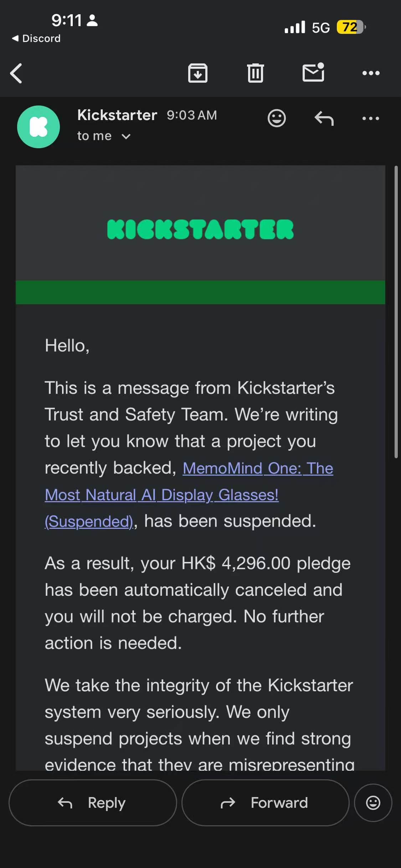Tap the Kickstarter sender avatar
Screen dimensions: 401x868
pyautogui.click(x=38, y=127)
